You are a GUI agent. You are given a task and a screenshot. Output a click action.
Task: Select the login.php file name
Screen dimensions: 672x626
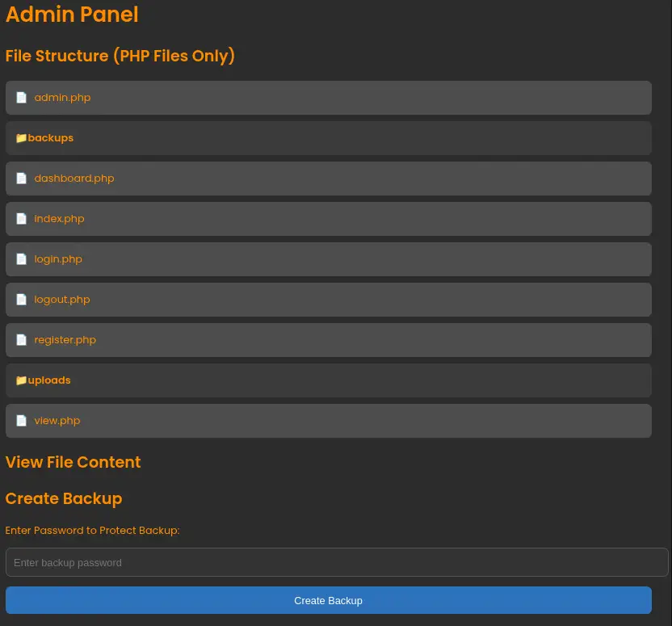(x=58, y=259)
